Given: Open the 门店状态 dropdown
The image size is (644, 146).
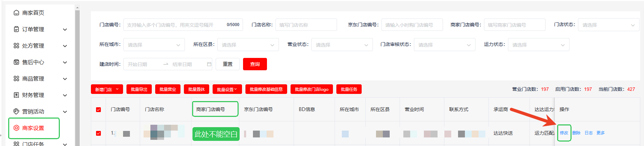Looking at the screenshot, I should point(608,25).
